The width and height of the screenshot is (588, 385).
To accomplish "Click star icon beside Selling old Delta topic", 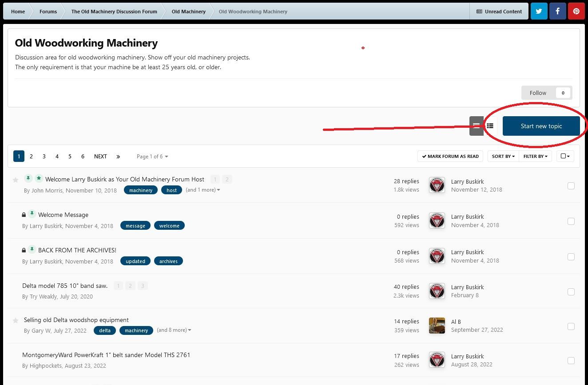I will [16, 320].
